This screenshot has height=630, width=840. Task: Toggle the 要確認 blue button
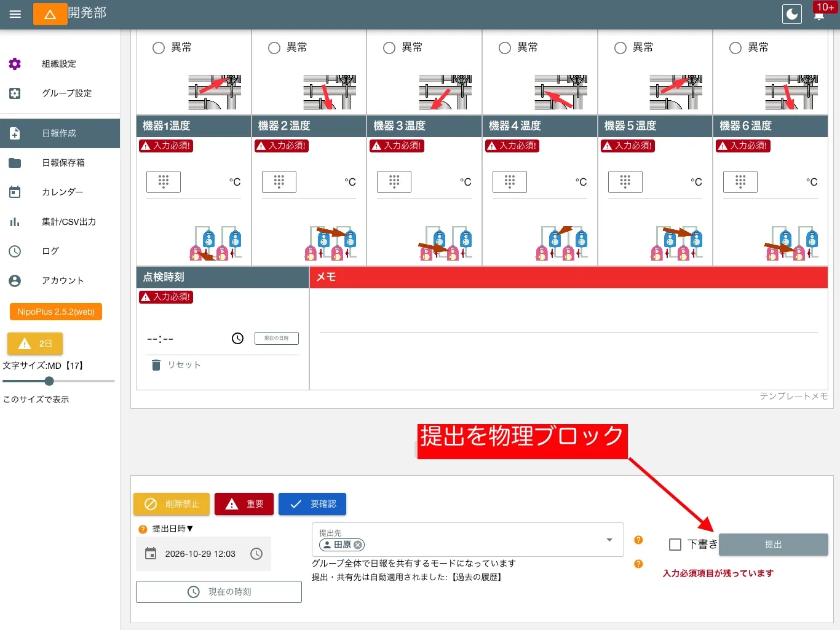tap(312, 504)
